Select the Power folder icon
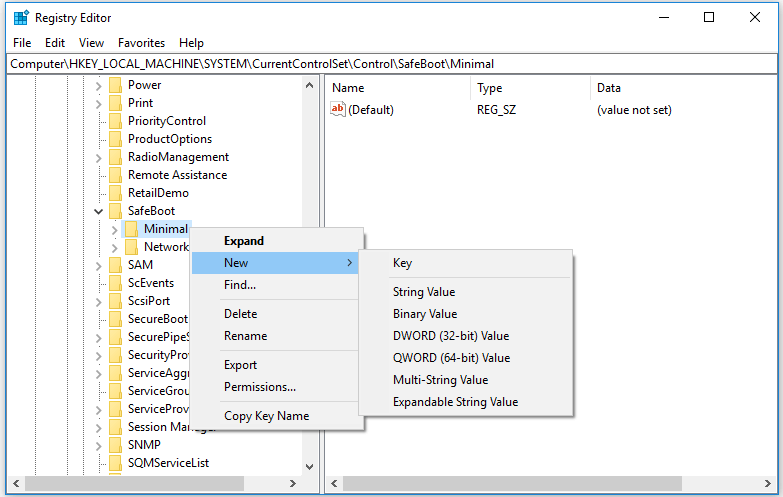783x497 pixels. click(x=115, y=85)
